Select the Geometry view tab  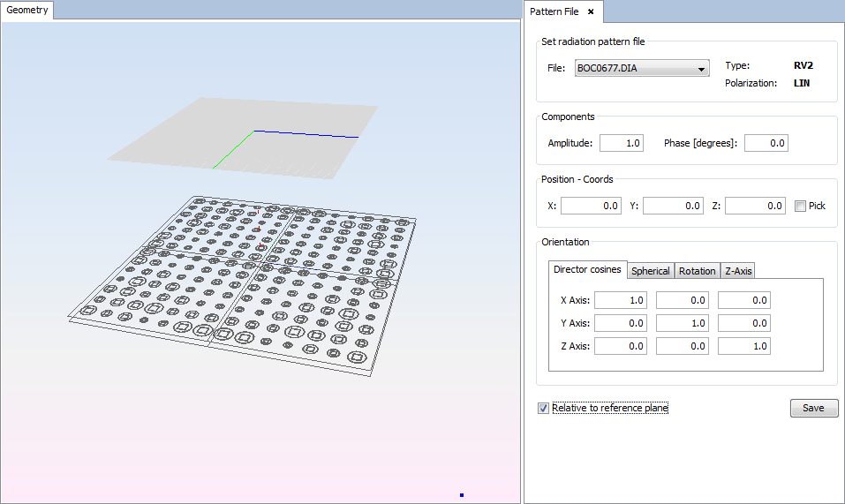point(27,11)
